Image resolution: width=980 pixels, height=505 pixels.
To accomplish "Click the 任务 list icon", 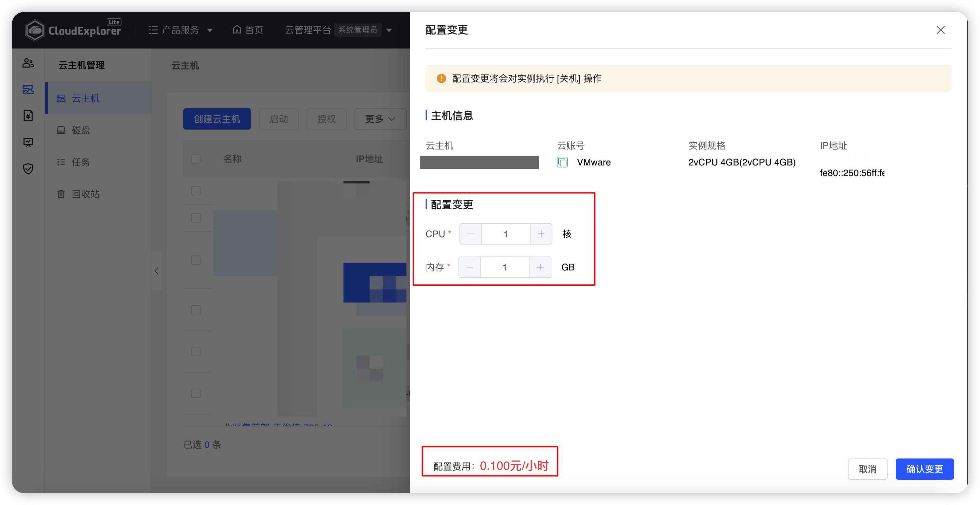I will 61,162.
